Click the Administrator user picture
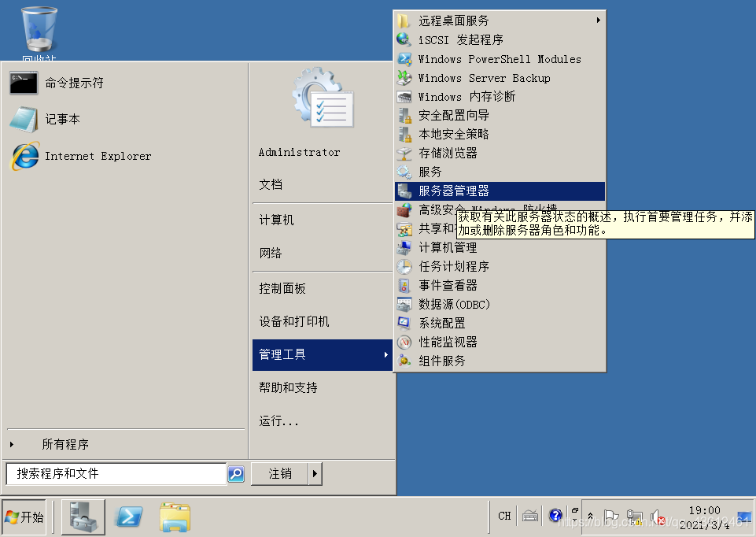 [323, 98]
